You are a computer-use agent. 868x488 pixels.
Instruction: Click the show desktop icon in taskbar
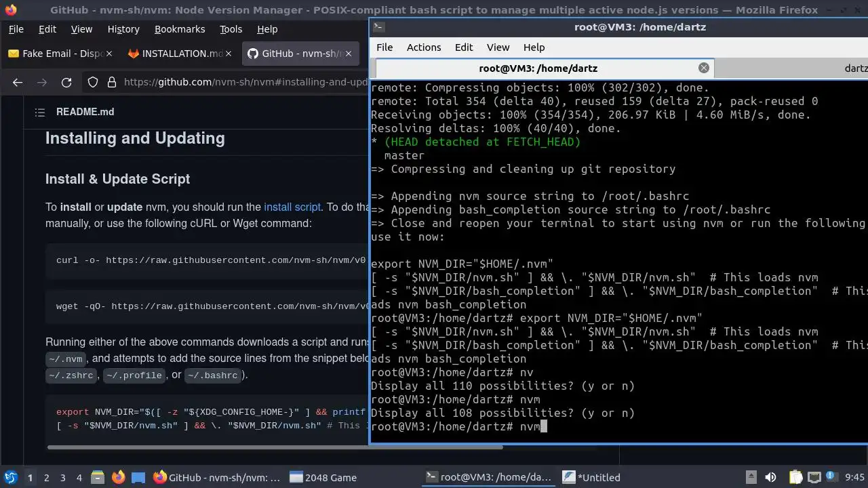(x=138, y=477)
